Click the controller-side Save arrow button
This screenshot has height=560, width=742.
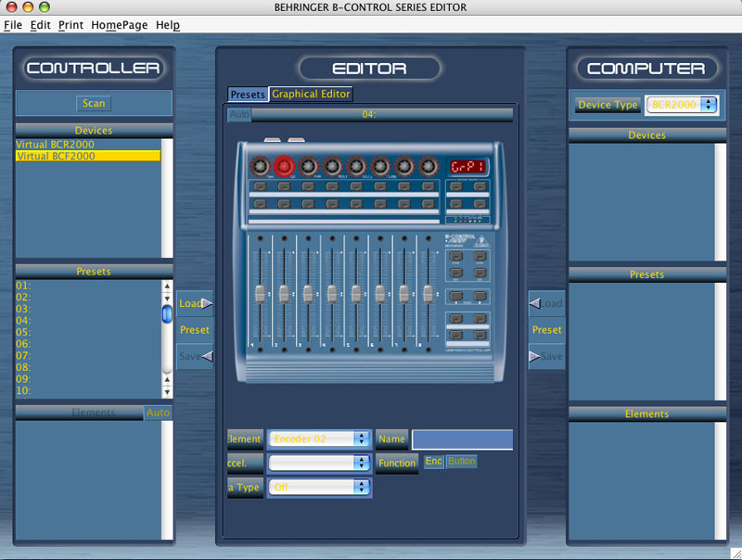click(x=194, y=356)
